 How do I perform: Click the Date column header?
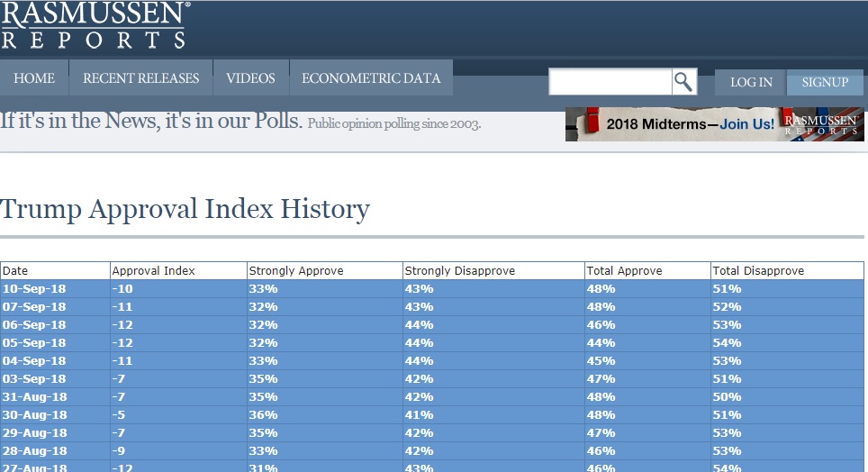pyautogui.click(x=15, y=270)
